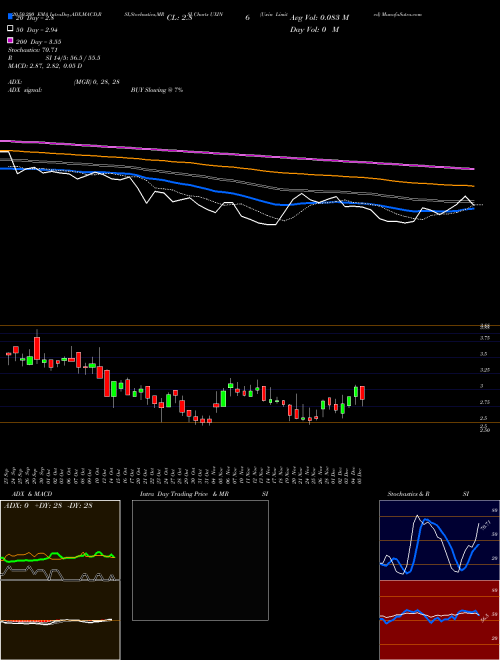500x660 pixels.
Task: Click the '(MGR) 0, 28, 28' ADX values
Action: click(96, 82)
